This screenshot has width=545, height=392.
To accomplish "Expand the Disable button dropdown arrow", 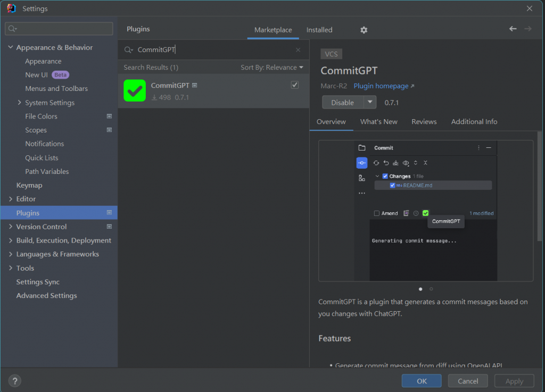I will point(370,102).
